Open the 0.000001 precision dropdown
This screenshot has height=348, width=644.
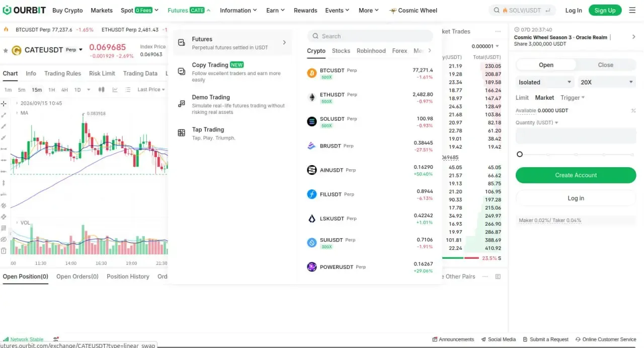(486, 46)
